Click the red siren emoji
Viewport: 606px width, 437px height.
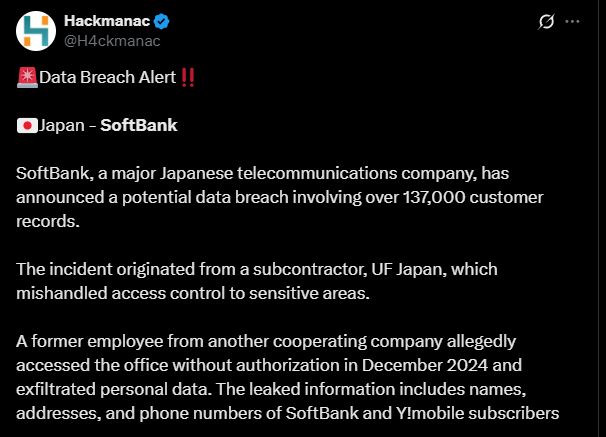pos(27,77)
